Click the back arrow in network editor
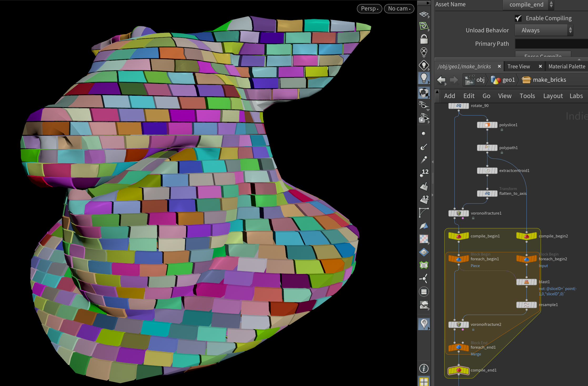 (x=441, y=80)
